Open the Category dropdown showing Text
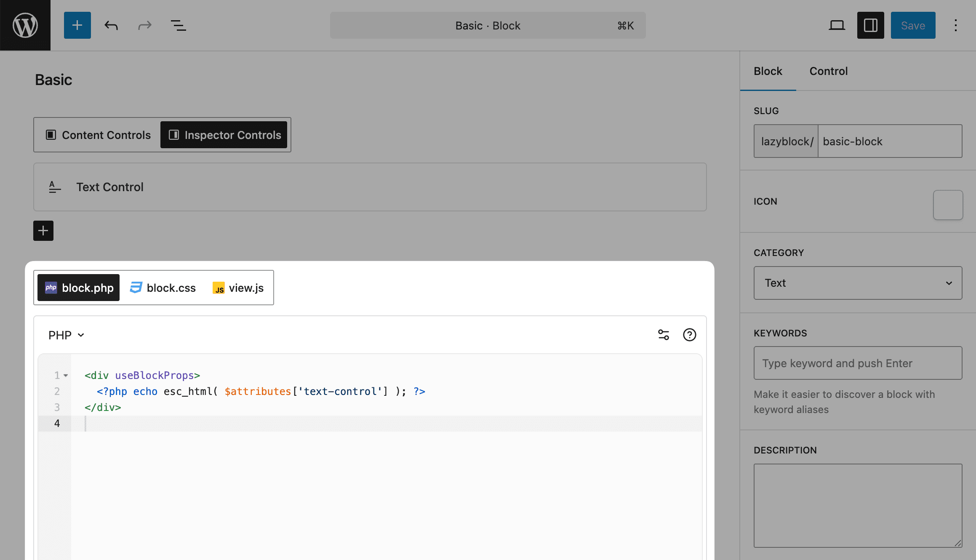 [858, 283]
